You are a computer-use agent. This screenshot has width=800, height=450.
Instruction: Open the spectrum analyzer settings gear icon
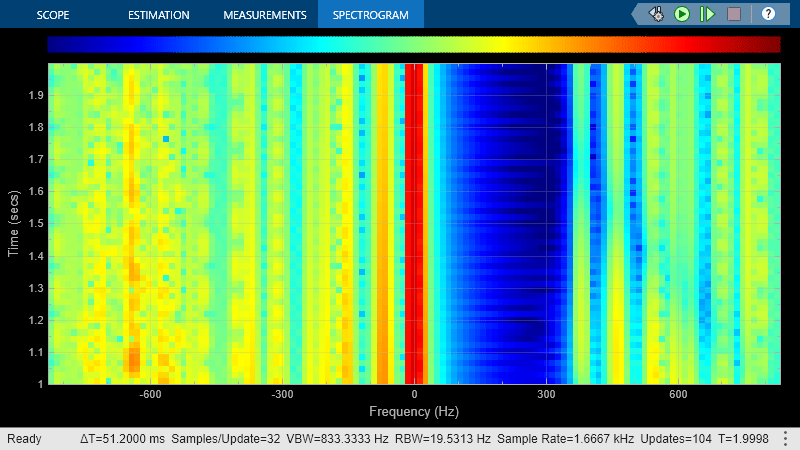pyautogui.click(x=657, y=14)
